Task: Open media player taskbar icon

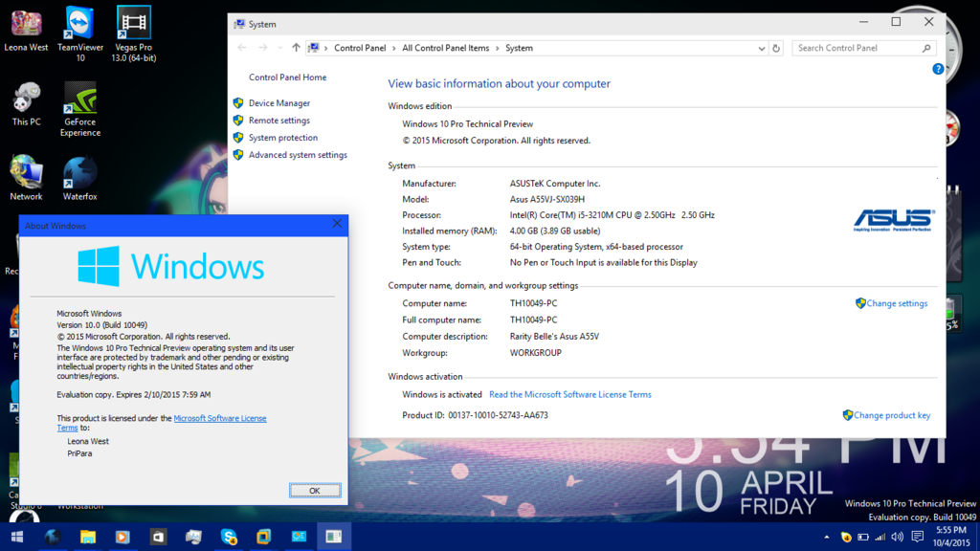Action: click(122, 537)
